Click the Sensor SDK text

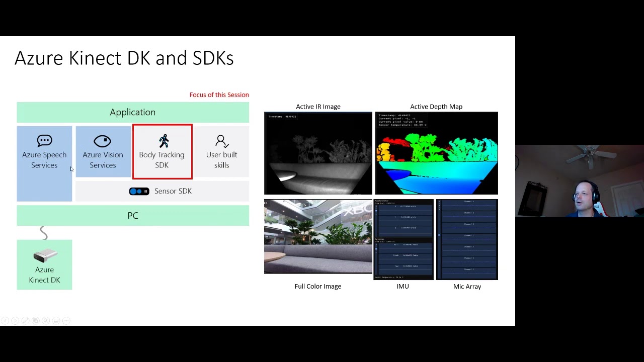click(173, 191)
